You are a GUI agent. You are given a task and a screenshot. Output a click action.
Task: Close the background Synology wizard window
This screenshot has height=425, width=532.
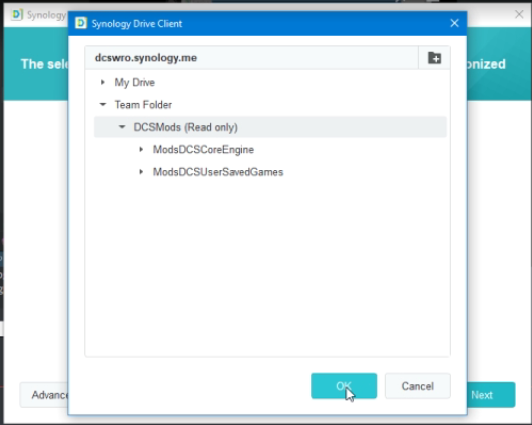click(x=519, y=14)
